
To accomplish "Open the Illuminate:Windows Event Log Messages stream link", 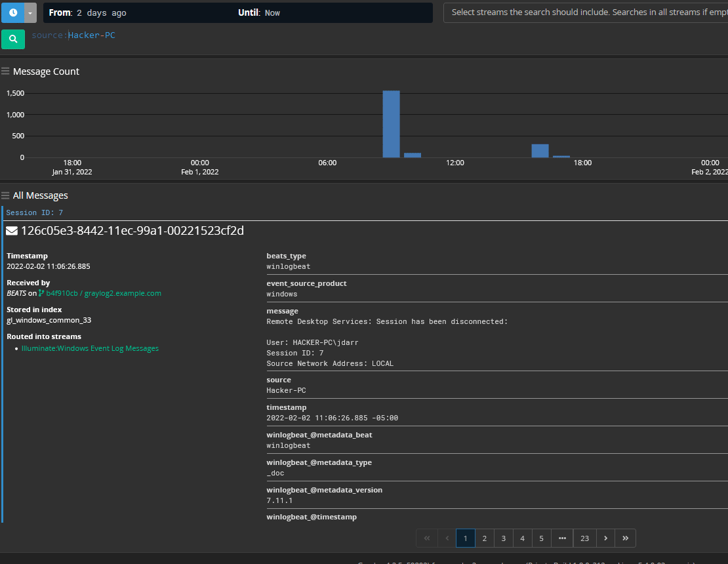I will 90,348.
